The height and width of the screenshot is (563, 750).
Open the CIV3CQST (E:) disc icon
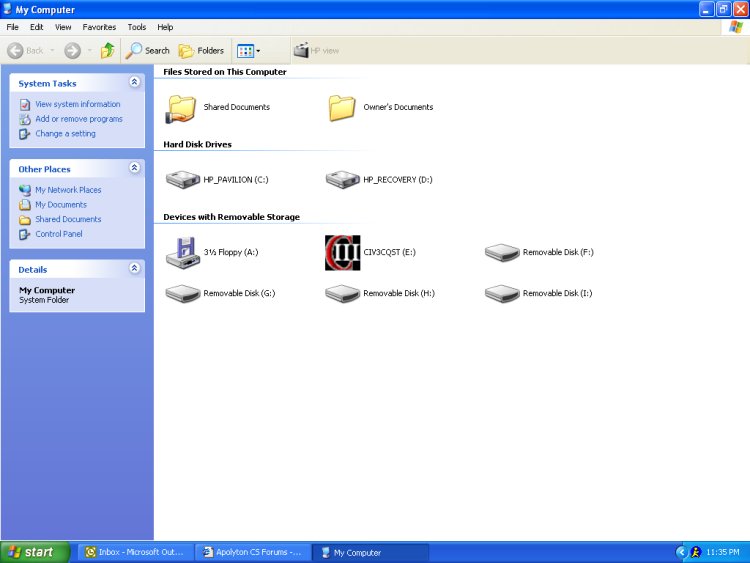(343, 253)
